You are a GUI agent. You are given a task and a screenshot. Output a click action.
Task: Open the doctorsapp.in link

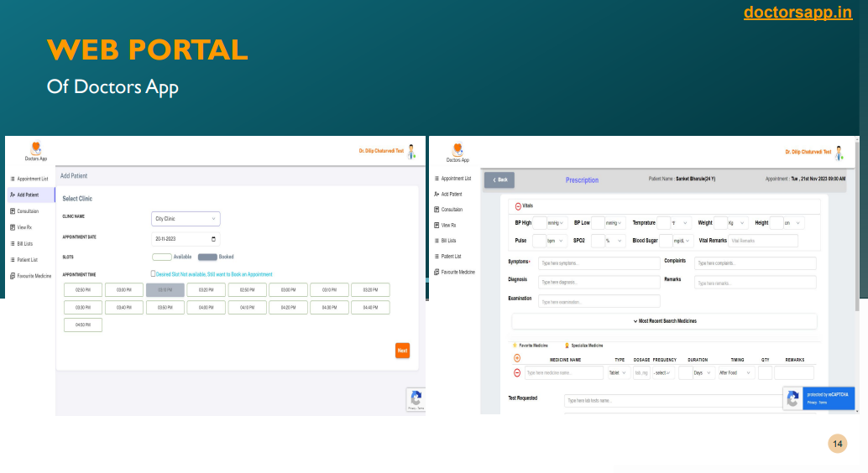[797, 13]
